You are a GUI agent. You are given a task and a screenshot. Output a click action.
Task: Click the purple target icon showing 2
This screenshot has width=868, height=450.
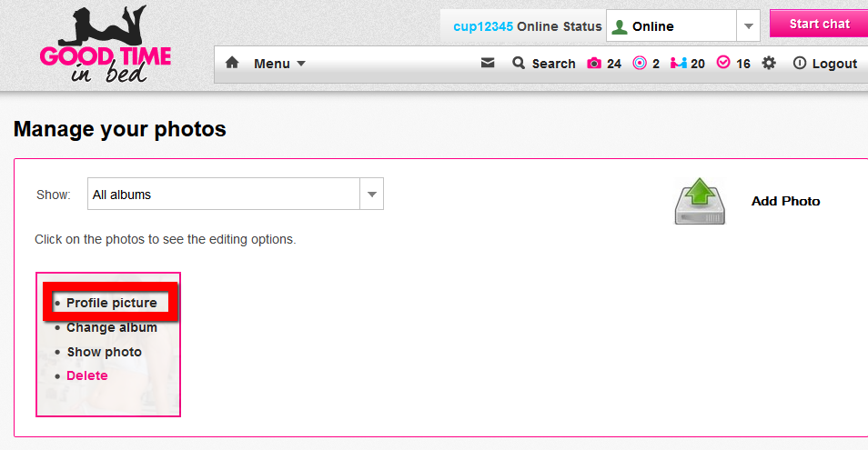click(640, 64)
